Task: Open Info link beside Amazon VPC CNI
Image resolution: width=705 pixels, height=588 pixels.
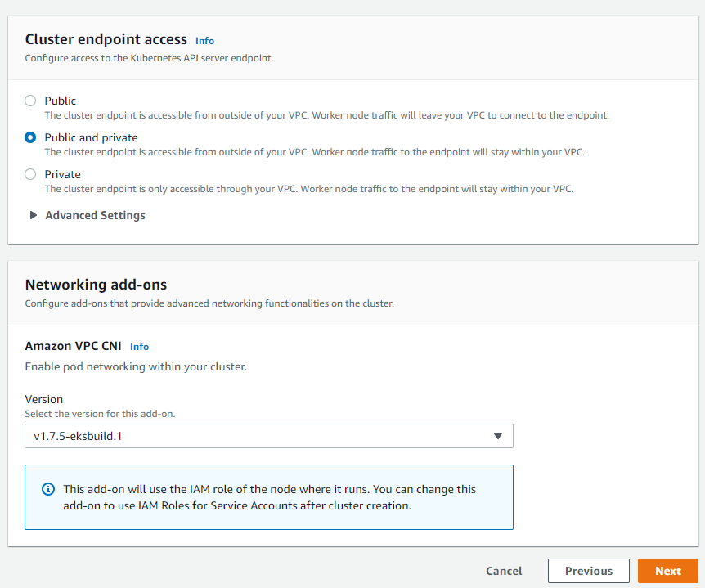Action: tap(139, 347)
